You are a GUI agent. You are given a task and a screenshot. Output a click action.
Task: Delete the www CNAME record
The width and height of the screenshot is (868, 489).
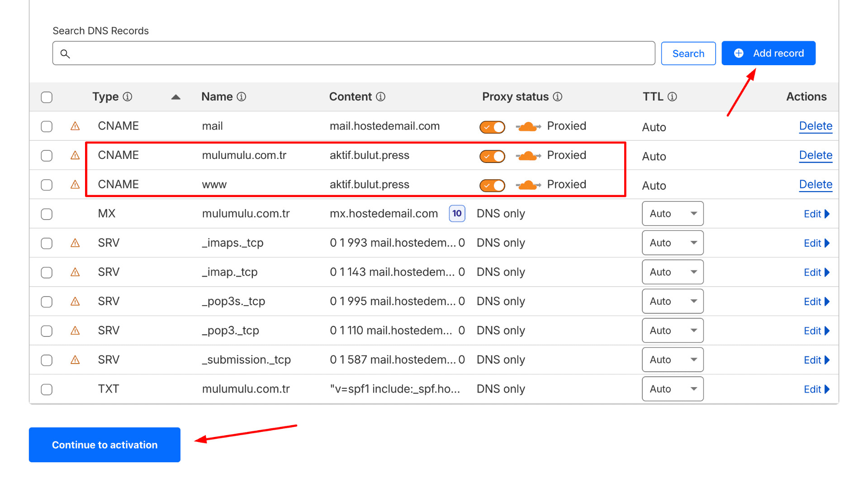pyautogui.click(x=815, y=185)
